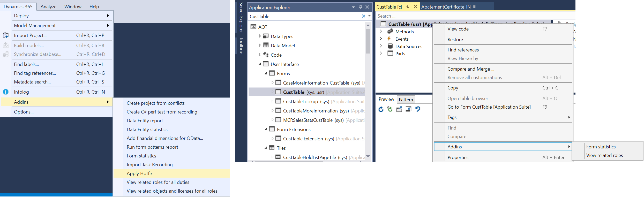This screenshot has width=644, height=197.
Task: Click Find references in context menu
Action: point(503,50)
